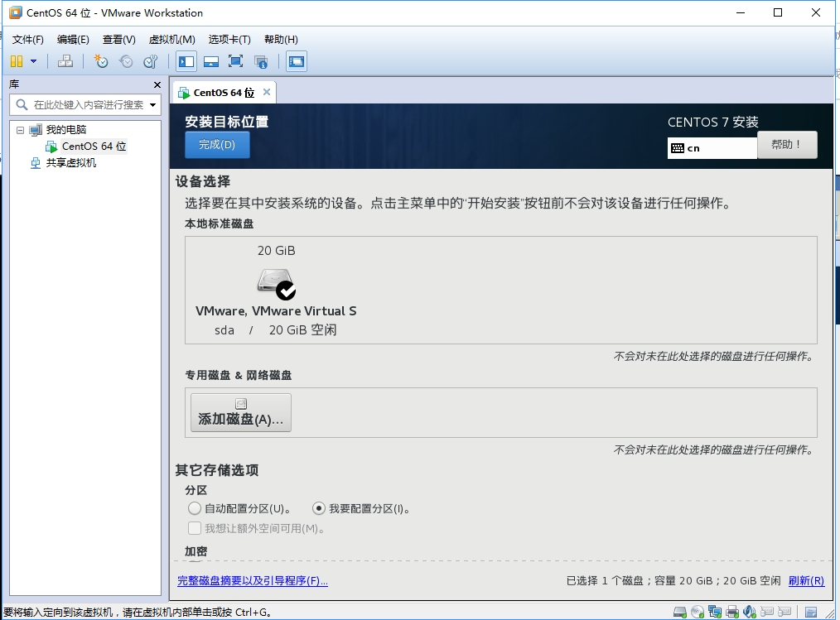
Task: Open the 文件(F) menu
Action: [28, 40]
